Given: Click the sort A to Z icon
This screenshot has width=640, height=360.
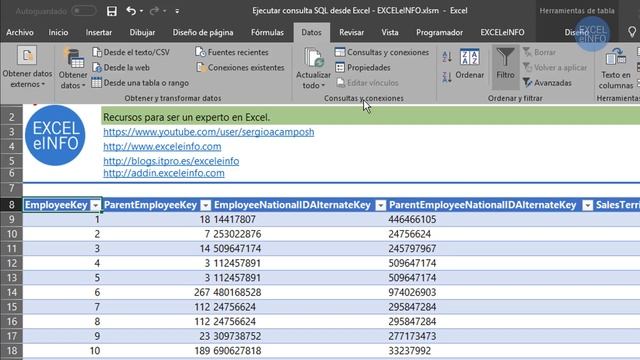Looking at the screenshot, I should tap(447, 57).
